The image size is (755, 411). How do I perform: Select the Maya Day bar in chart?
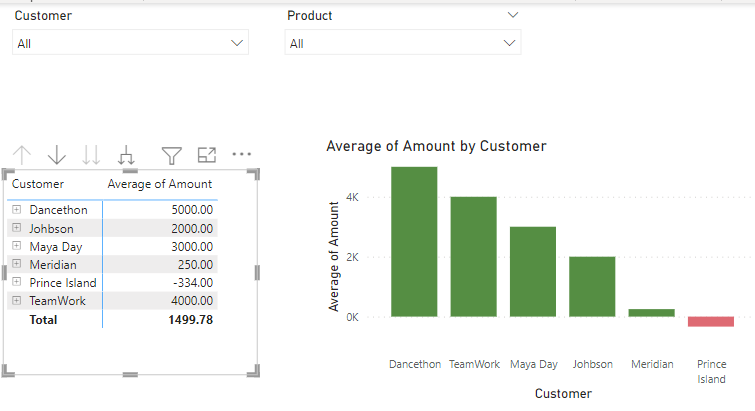tap(533, 271)
